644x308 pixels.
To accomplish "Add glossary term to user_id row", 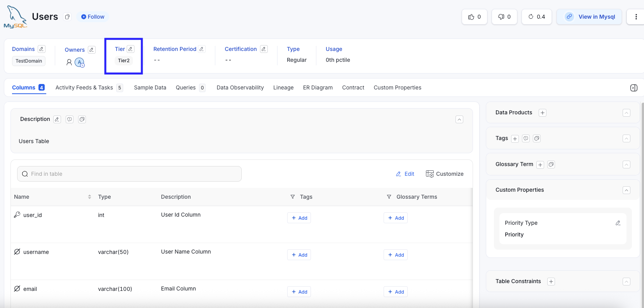I will click(396, 218).
